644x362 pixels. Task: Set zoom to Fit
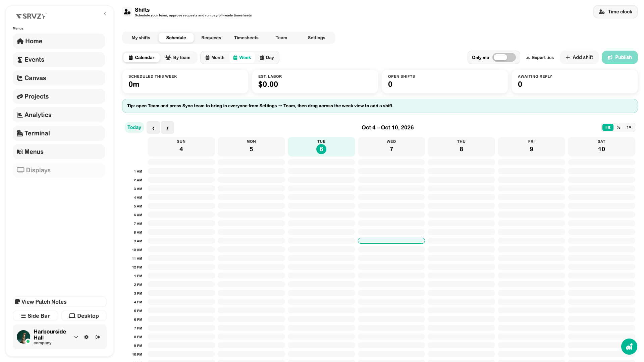pyautogui.click(x=608, y=127)
